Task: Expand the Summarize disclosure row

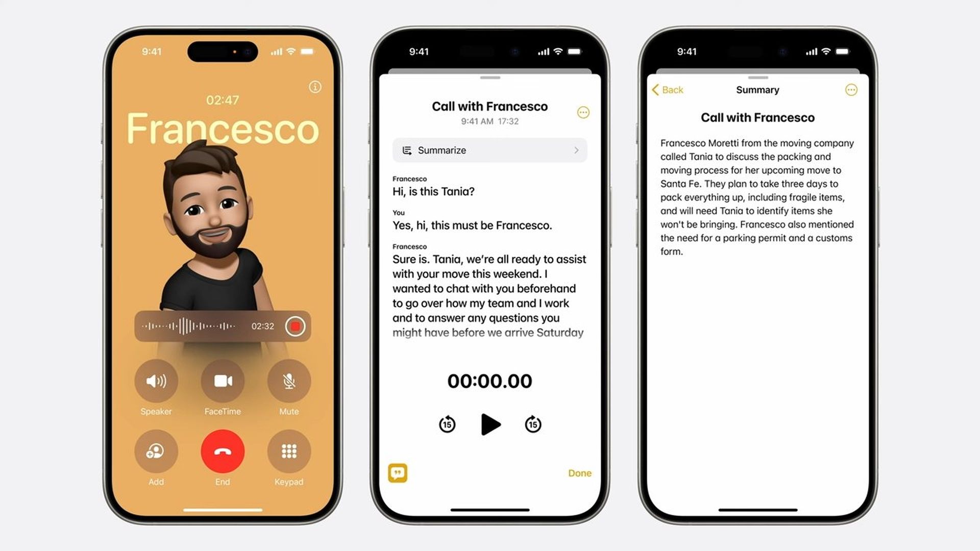Action: click(x=490, y=150)
